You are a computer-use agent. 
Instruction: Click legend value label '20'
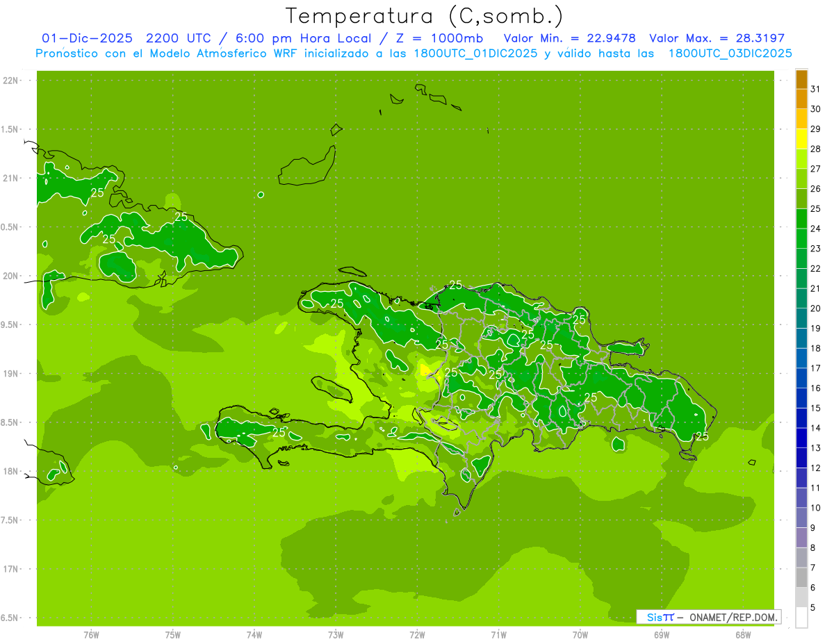click(x=816, y=308)
